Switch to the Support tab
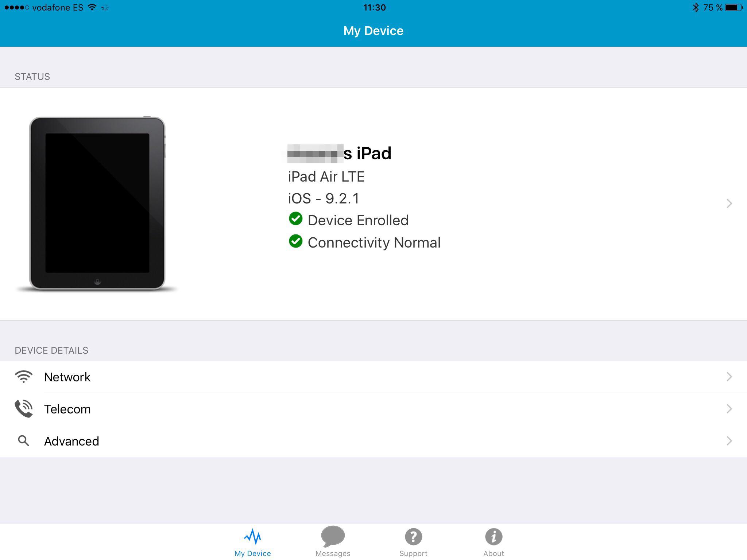 coord(413,542)
